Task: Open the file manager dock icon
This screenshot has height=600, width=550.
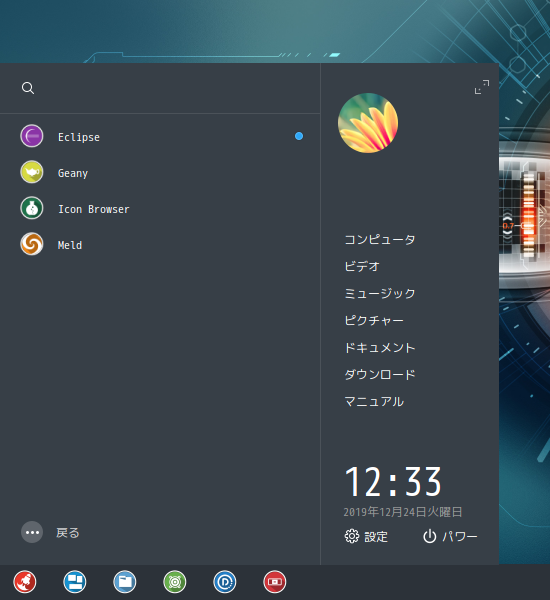Action: (125, 582)
